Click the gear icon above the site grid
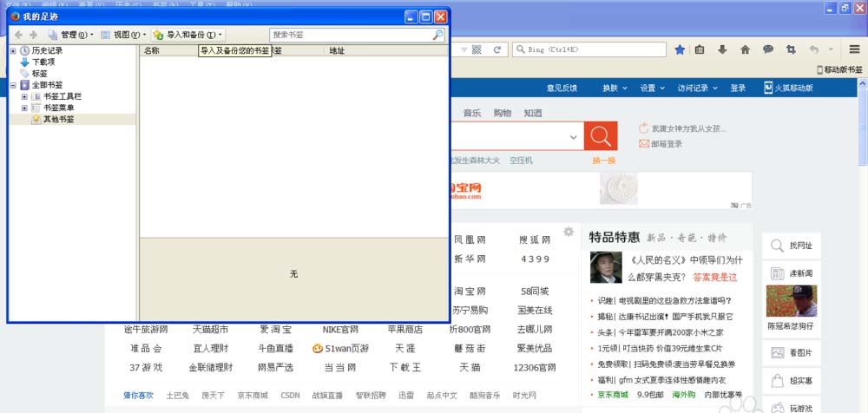 pos(569,232)
